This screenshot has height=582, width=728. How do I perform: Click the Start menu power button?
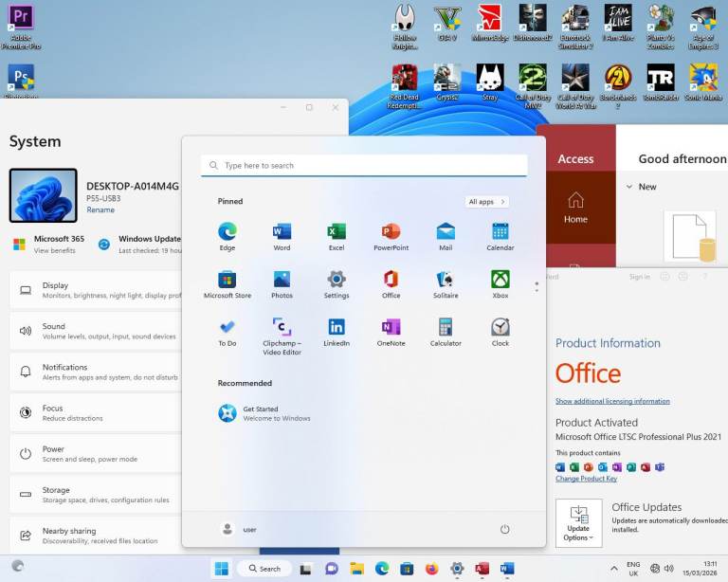point(505,529)
